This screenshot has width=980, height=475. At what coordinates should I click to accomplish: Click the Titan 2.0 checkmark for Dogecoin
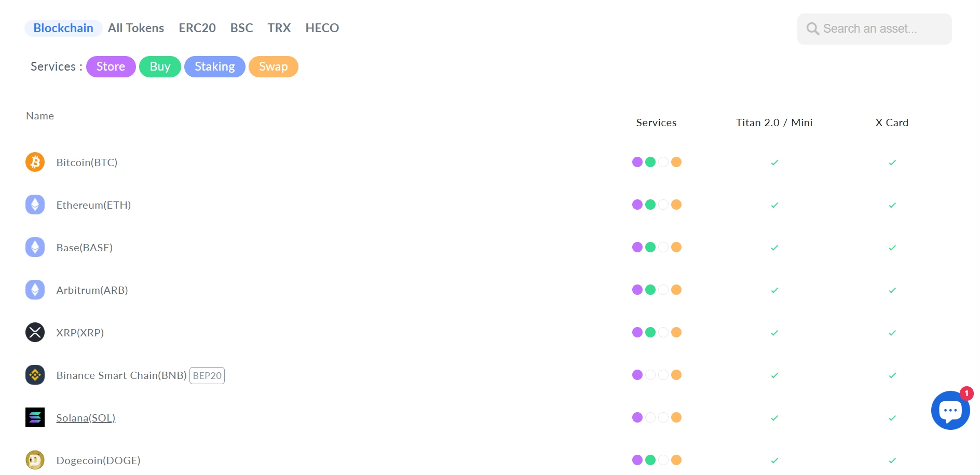coord(774,460)
